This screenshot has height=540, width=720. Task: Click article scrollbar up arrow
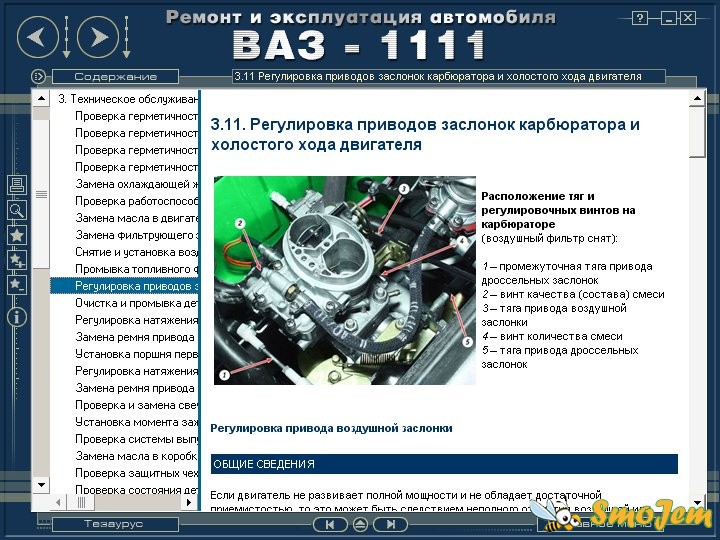(698, 98)
